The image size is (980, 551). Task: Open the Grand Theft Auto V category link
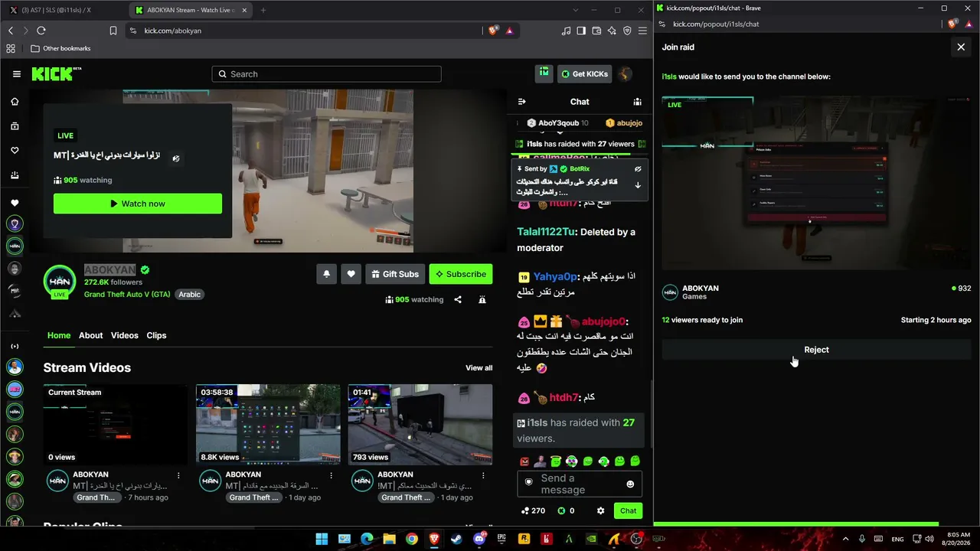pos(127,295)
